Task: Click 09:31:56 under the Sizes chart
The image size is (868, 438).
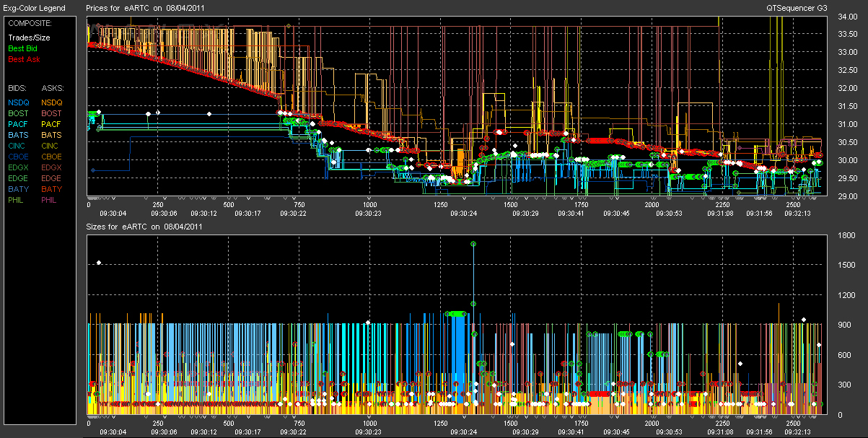Action: pos(760,432)
